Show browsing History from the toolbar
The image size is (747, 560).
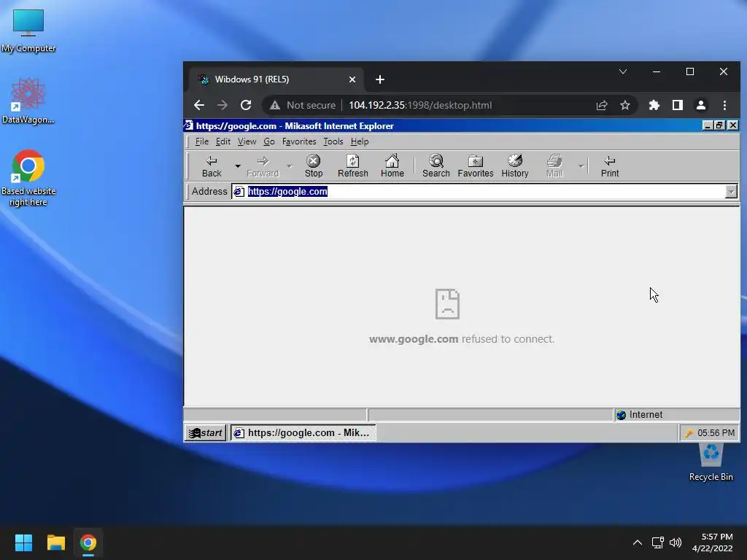(514, 166)
